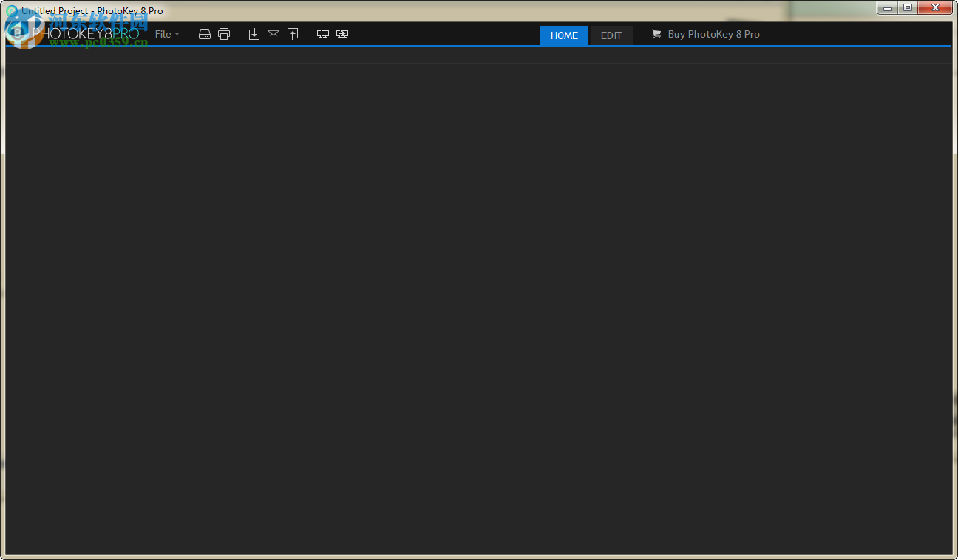
Task: Click the shopping cart icon
Action: point(656,33)
